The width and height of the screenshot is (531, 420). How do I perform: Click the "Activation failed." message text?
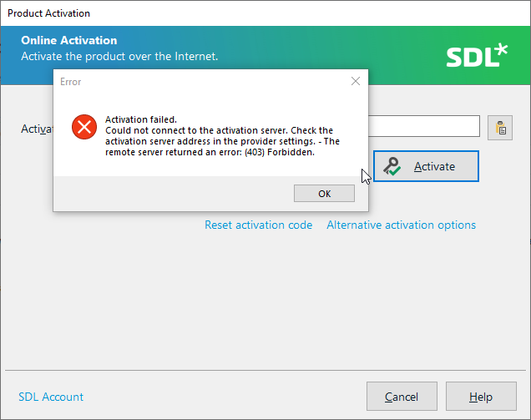click(x=141, y=119)
